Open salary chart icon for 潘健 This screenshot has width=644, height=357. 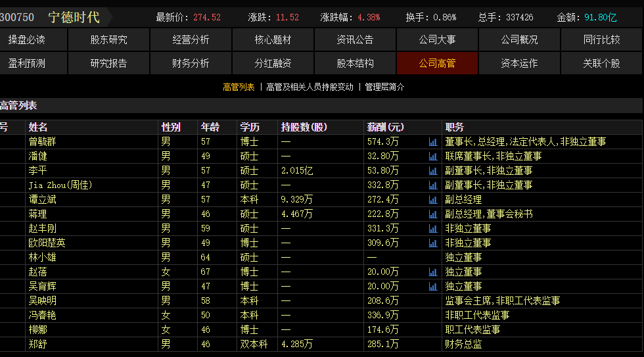pyautogui.click(x=433, y=156)
